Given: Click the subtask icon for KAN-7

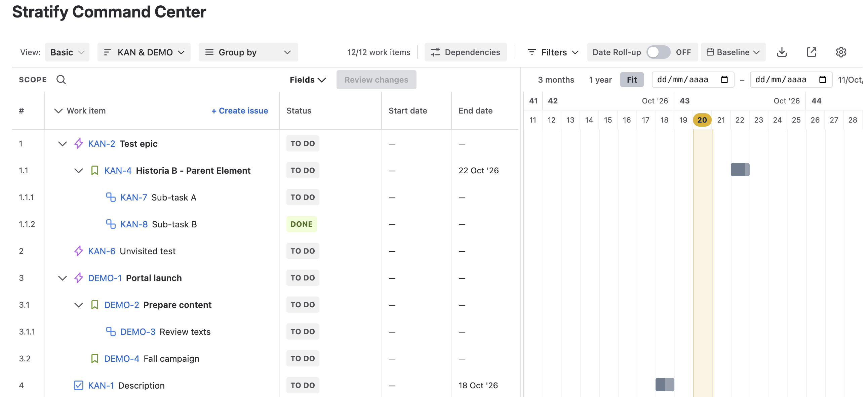Looking at the screenshot, I should tap(111, 197).
